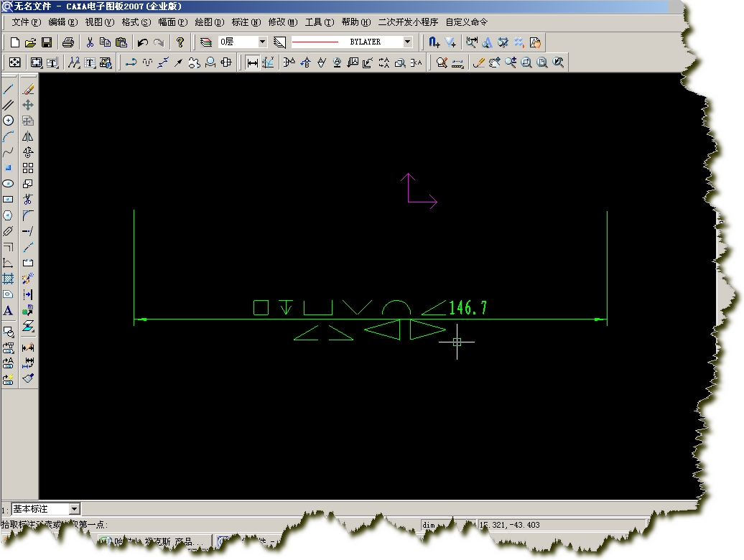Select the Text 'A' tool in left toolbar
Screen dimensions: 744x560
8,310
